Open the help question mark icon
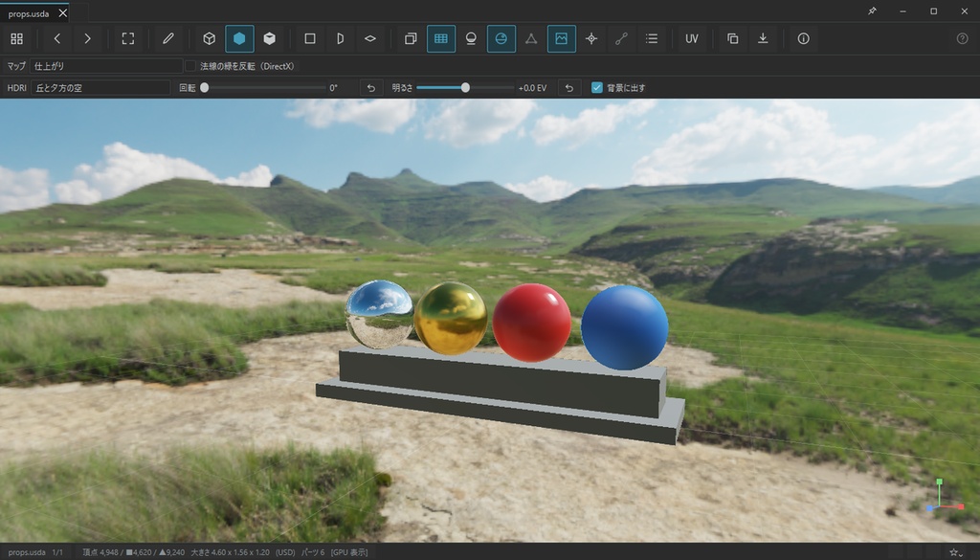This screenshot has height=560, width=980. [963, 38]
